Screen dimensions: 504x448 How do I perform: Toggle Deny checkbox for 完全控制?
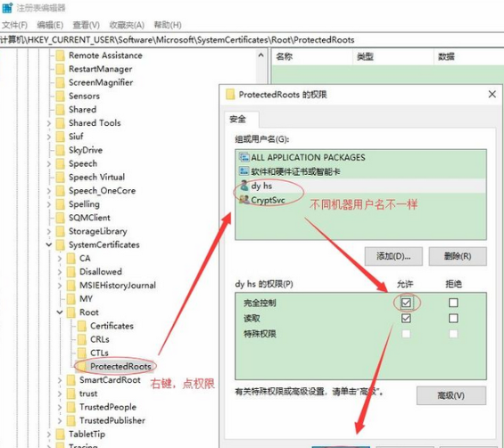[x=453, y=303]
